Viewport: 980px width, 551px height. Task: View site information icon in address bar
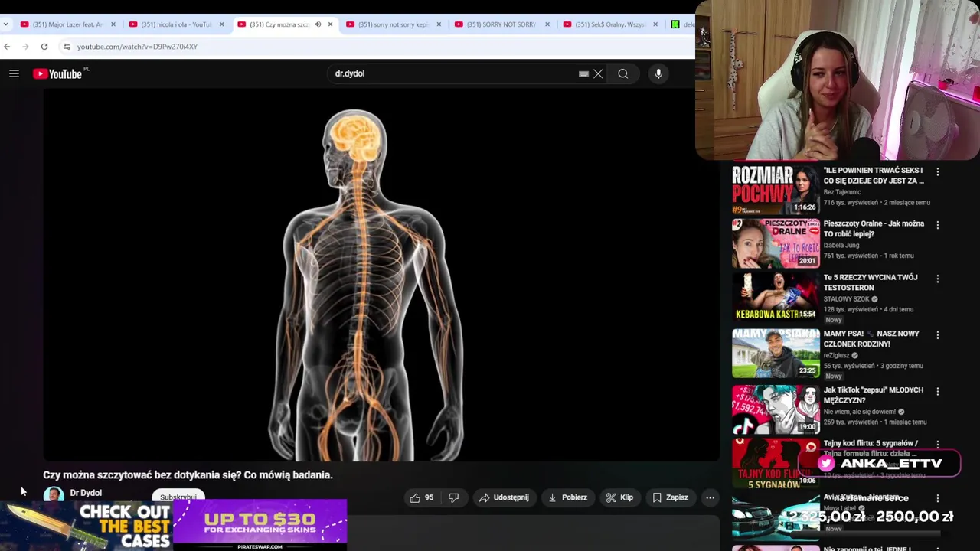(67, 47)
